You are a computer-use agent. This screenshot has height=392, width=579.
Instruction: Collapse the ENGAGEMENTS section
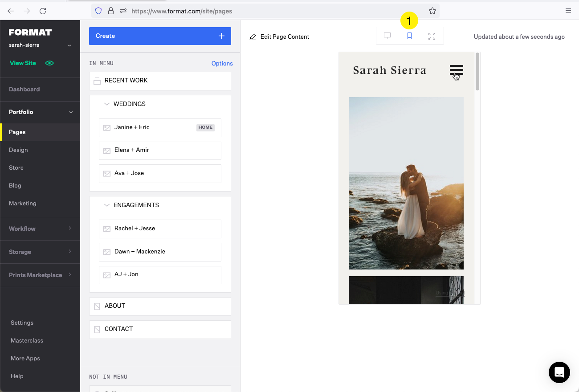click(x=107, y=205)
